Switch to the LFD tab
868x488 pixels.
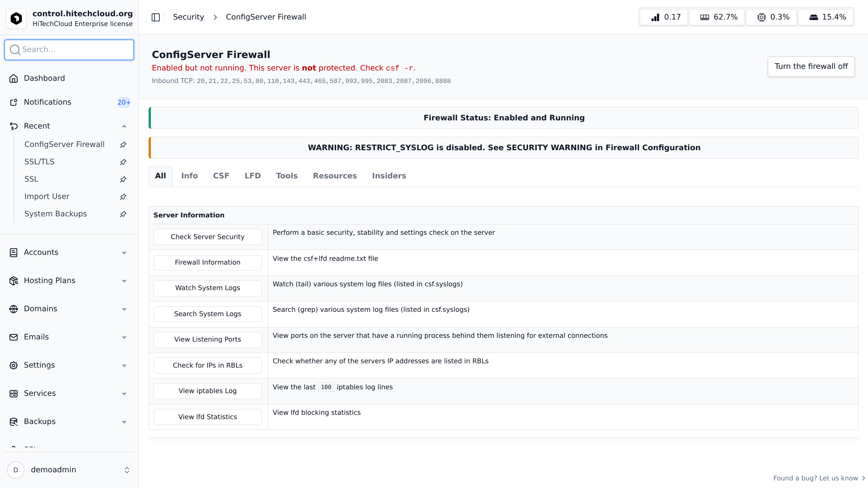pos(253,176)
